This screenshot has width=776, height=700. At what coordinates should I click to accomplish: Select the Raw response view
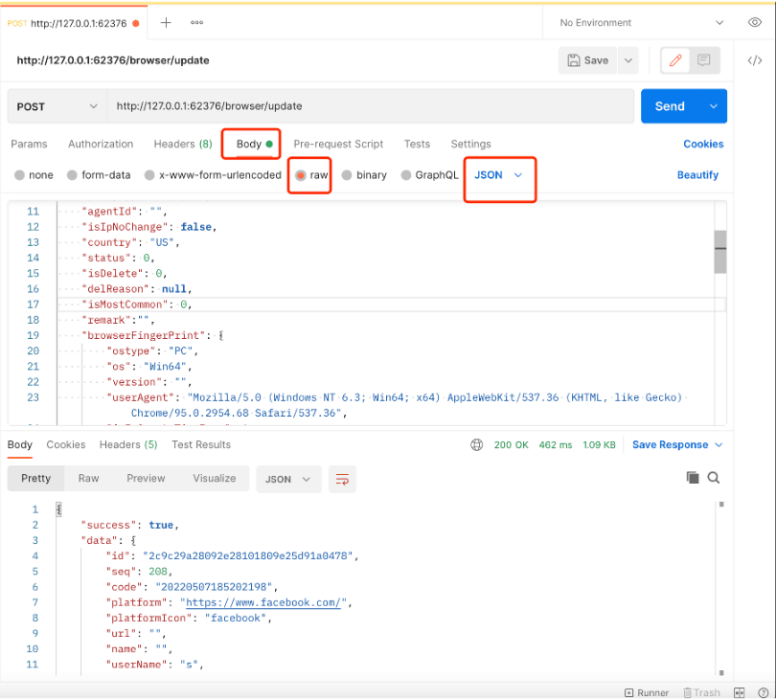tap(88, 479)
